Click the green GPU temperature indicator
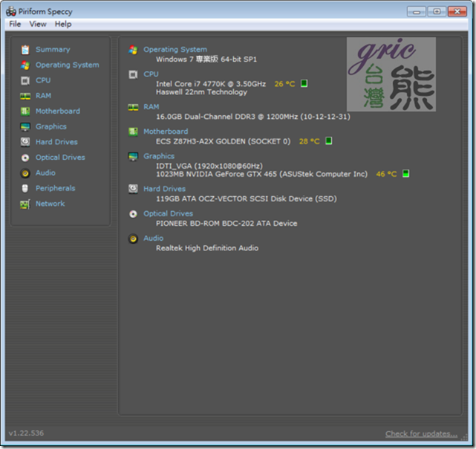This screenshot has width=476, height=449. pyautogui.click(x=405, y=174)
